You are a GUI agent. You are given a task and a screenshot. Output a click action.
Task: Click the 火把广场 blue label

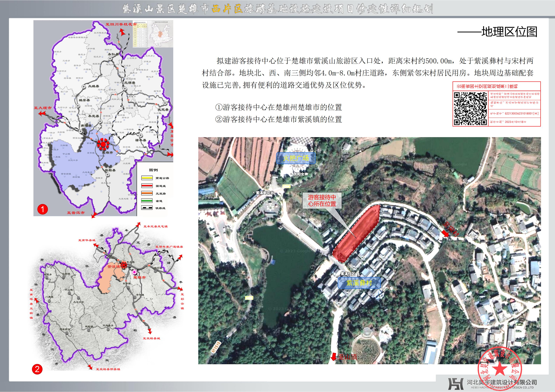click(296, 158)
